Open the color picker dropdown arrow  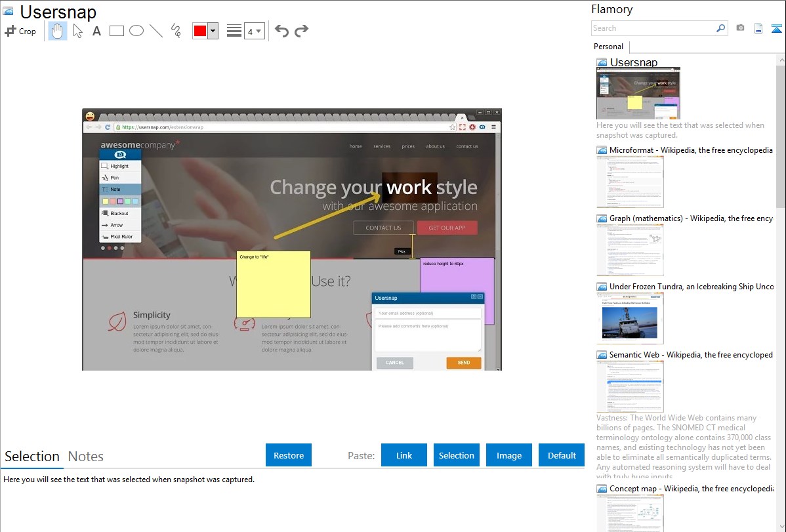(x=213, y=31)
